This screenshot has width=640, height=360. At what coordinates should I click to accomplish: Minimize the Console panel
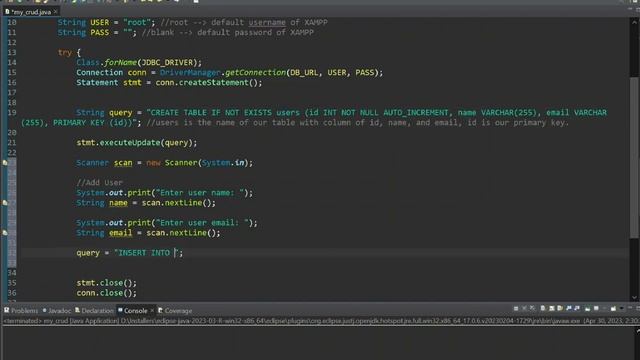(x=630, y=308)
